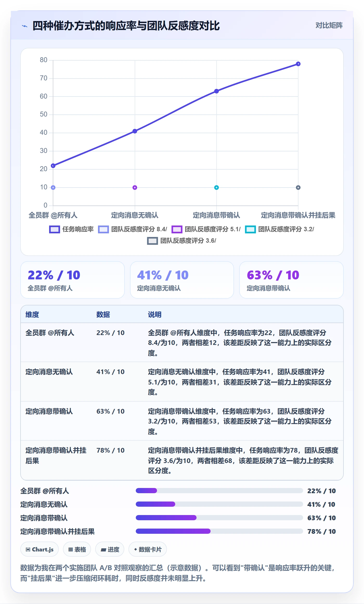Click the line point at 定向消息无确认 (41)
The width and height of the screenshot is (364, 604).
(x=135, y=131)
